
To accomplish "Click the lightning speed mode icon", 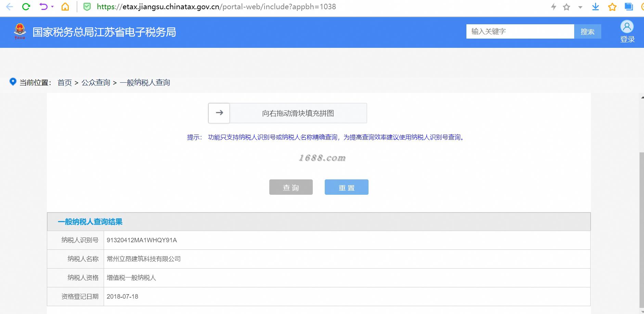I will (x=553, y=6).
